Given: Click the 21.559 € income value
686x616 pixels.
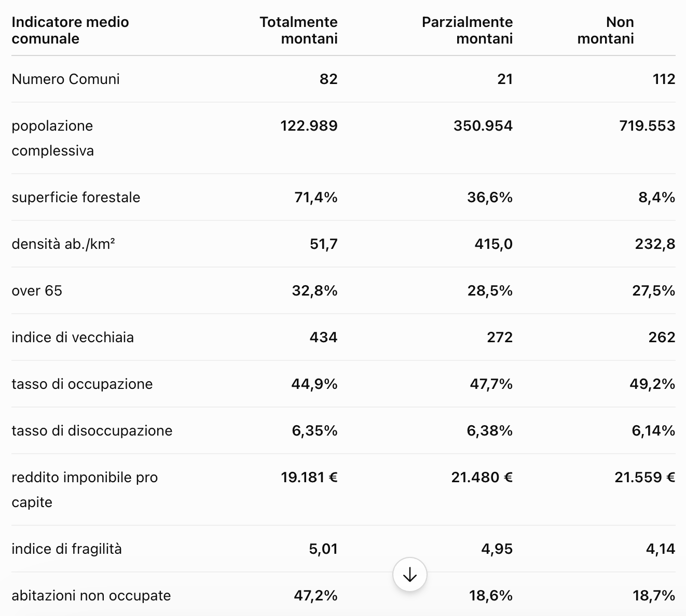Looking at the screenshot, I should click(645, 477).
